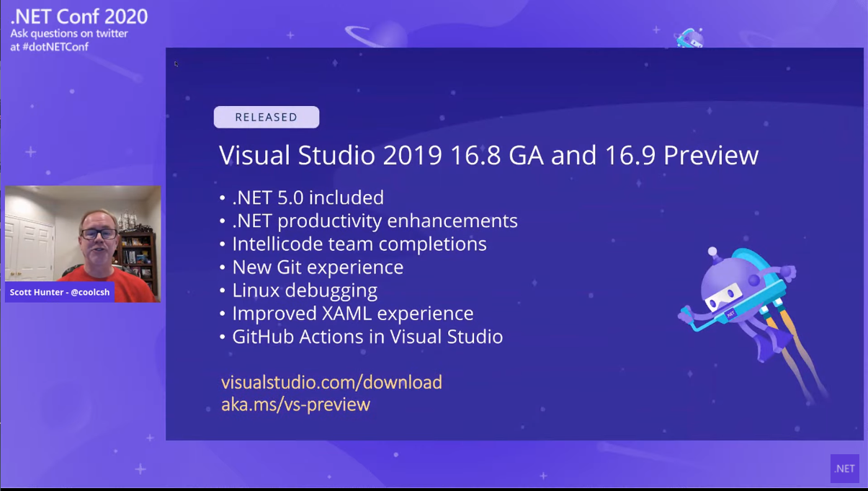Click bullet 'Improved XAML experience'
This screenshot has height=491, width=868.
click(x=353, y=314)
